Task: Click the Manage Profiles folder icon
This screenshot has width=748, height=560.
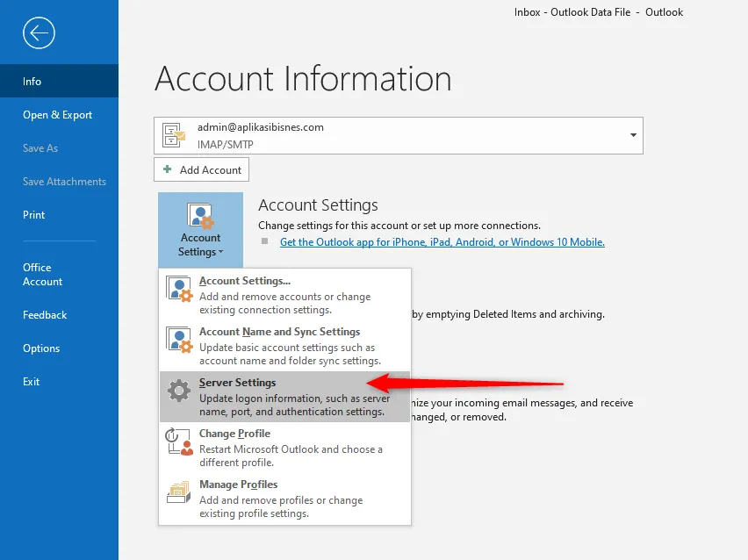Action: point(179,492)
